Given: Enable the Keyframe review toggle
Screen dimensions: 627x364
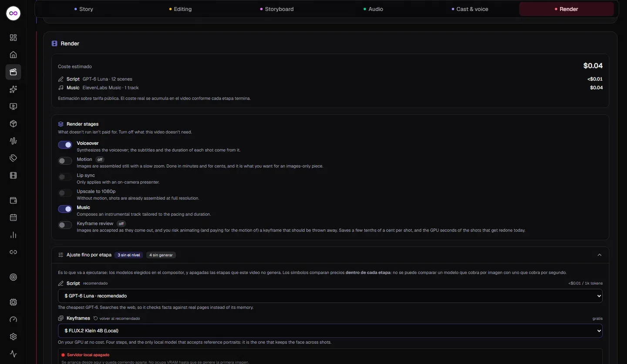Looking at the screenshot, I should point(65,225).
